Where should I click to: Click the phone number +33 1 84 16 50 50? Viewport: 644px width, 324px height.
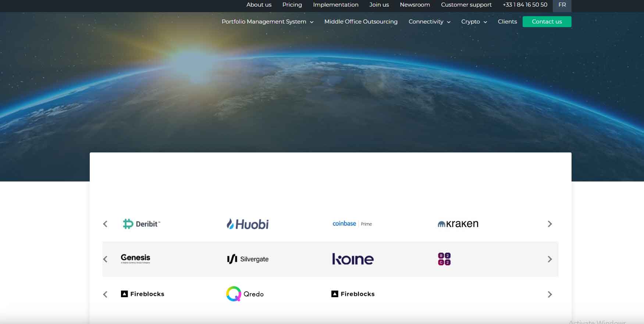point(525,5)
